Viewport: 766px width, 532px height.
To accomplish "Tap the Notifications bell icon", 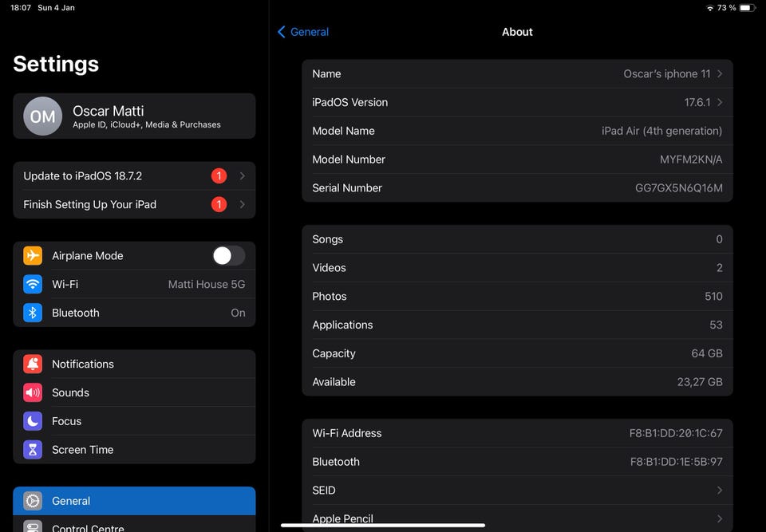I will [33, 364].
